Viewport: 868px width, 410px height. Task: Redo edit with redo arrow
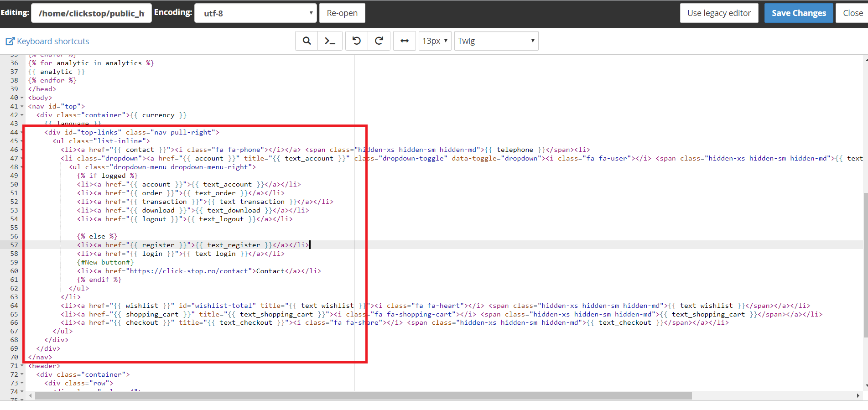(x=379, y=41)
